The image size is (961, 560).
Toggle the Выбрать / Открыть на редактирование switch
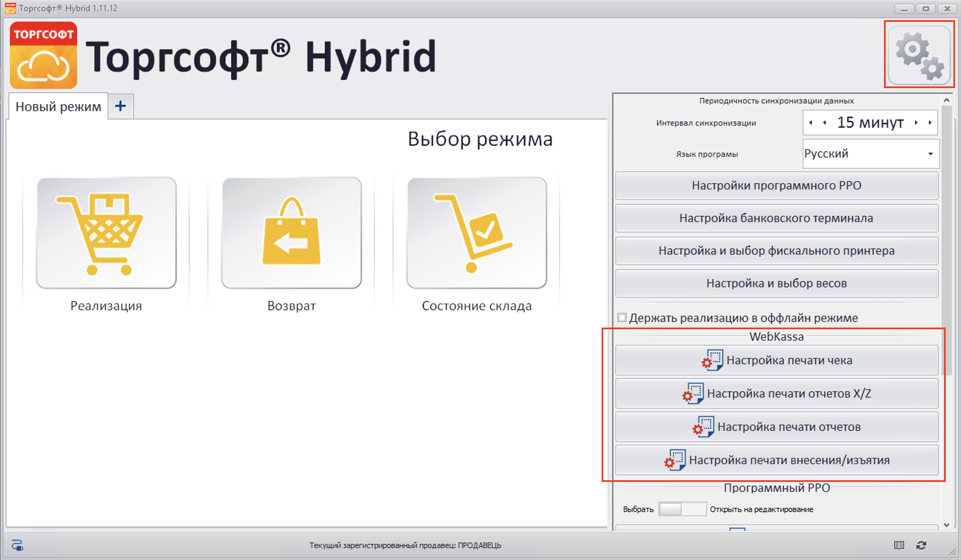pyautogui.click(x=682, y=509)
